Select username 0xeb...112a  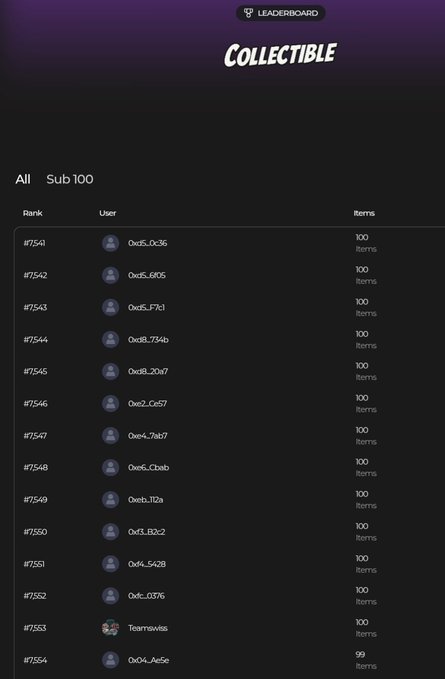coord(146,499)
